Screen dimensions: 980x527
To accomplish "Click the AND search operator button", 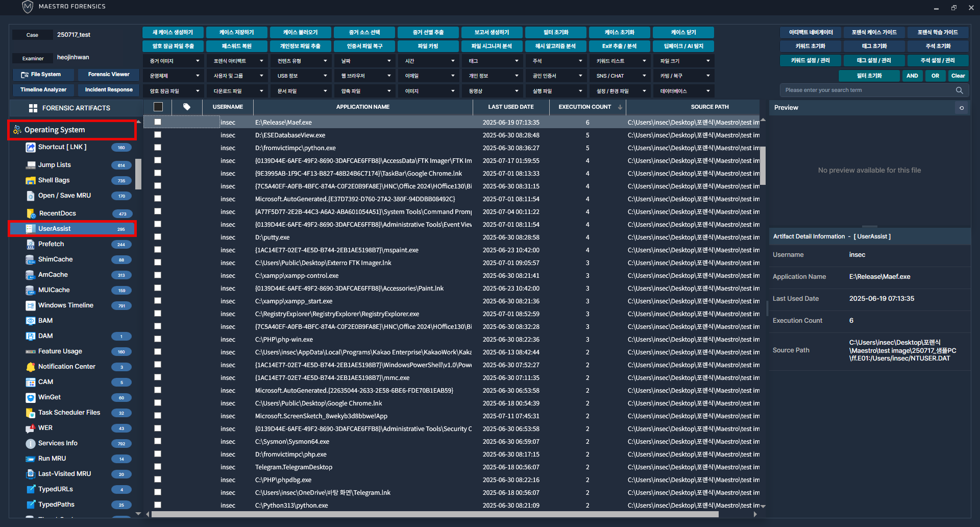I will coord(912,76).
